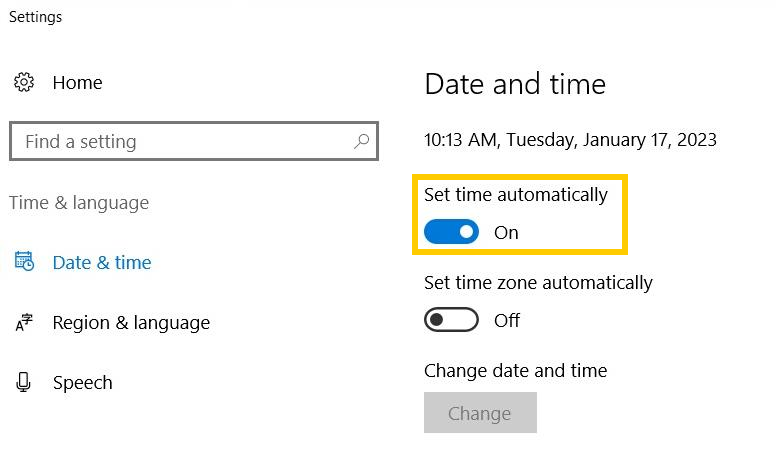
Task: Open the Speech settings page
Action: tap(83, 383)
